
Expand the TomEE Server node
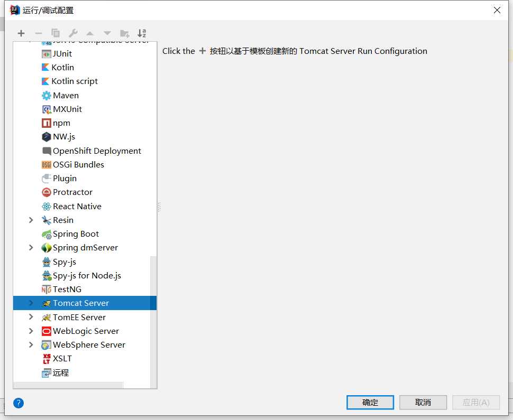click(x=31, y=316)
